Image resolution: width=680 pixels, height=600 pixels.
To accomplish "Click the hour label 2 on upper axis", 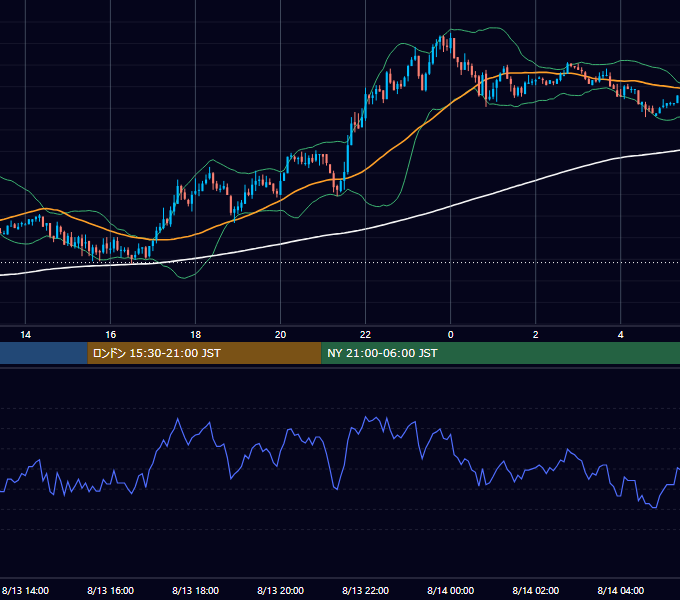I will tap(536, 335).
